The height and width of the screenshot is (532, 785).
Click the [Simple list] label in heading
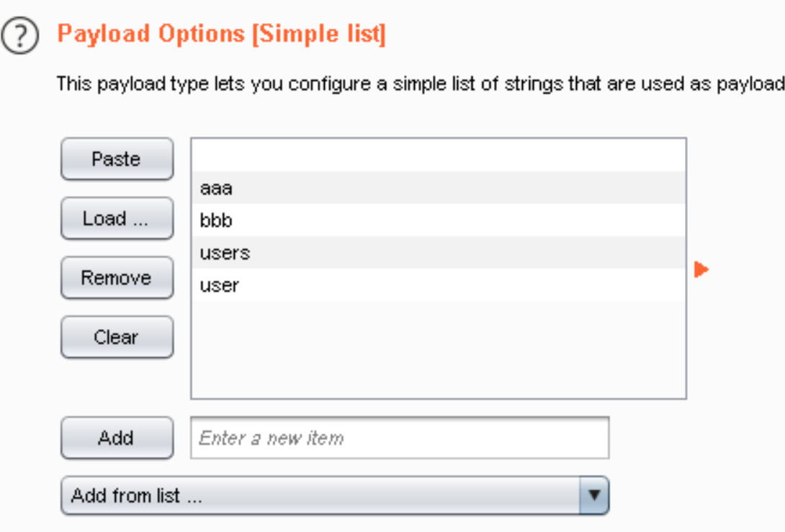pos(319,34)
